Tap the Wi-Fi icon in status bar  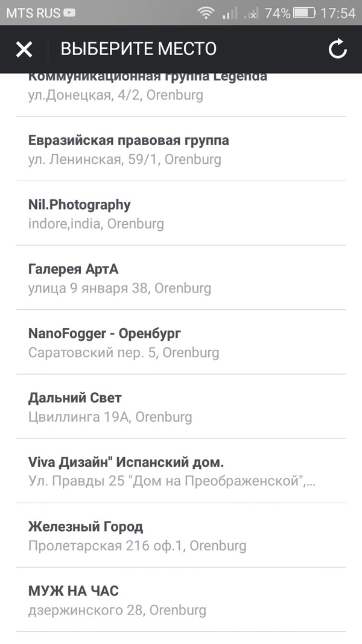[206, 11]
